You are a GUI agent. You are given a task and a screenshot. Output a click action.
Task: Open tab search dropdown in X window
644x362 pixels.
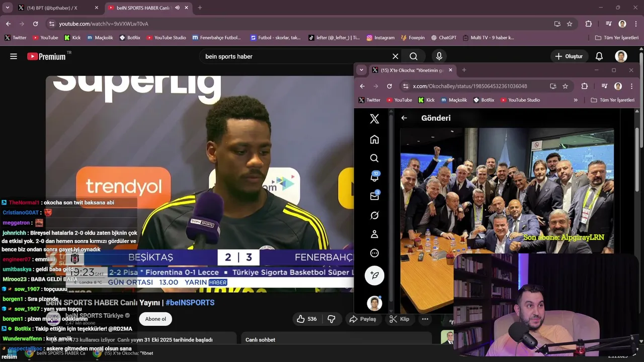(x=361, y=70)
